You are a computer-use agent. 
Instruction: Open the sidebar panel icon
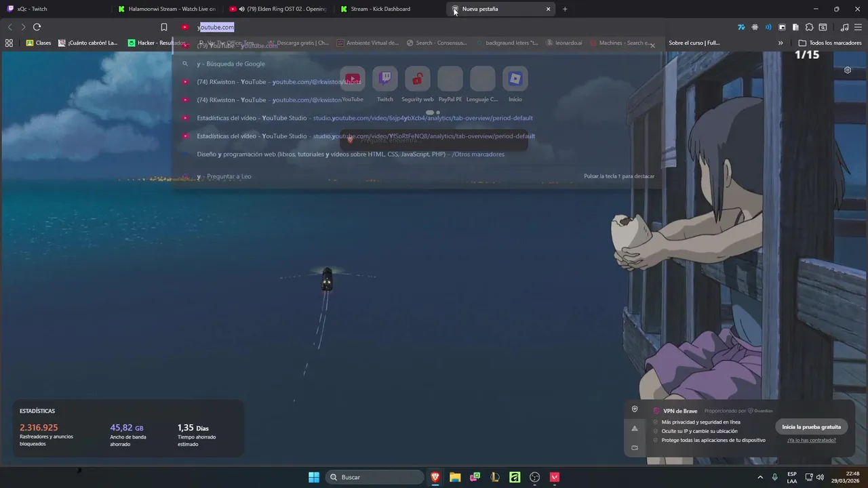795,27
